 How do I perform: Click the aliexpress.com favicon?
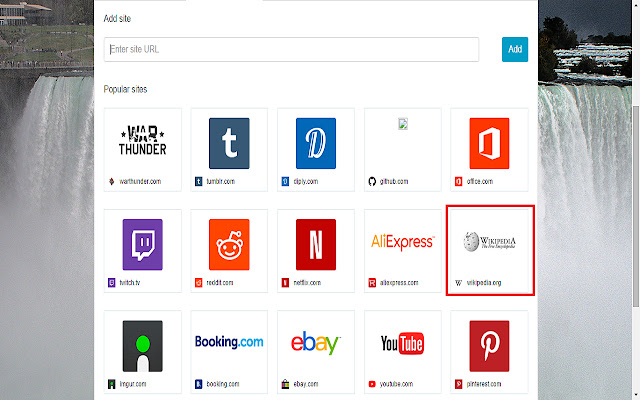[x=372, y=282]
